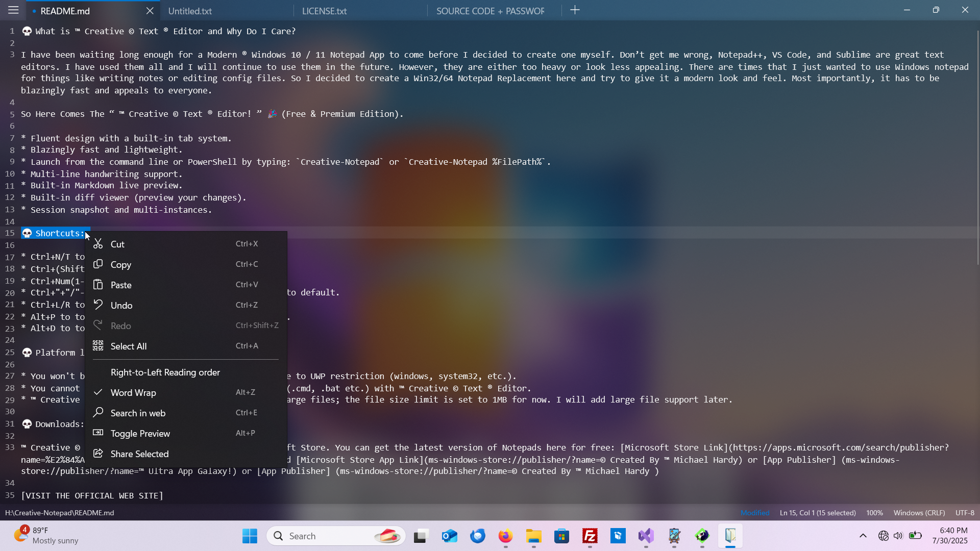Screen dimensions: 980x551
Task: Open the UTF-8 encoding selector
Action: (x=964, y=513)
